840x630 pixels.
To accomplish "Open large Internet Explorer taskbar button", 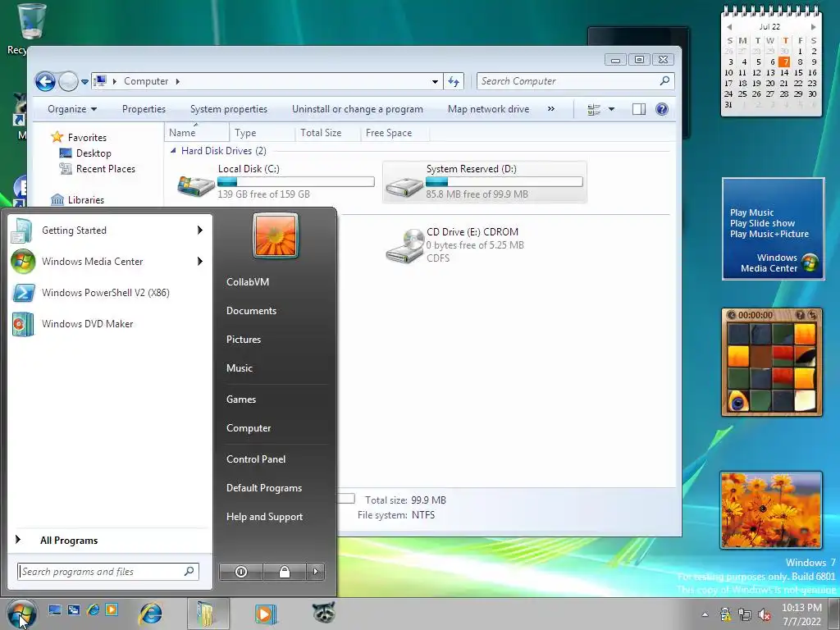I will coord(151,614).
